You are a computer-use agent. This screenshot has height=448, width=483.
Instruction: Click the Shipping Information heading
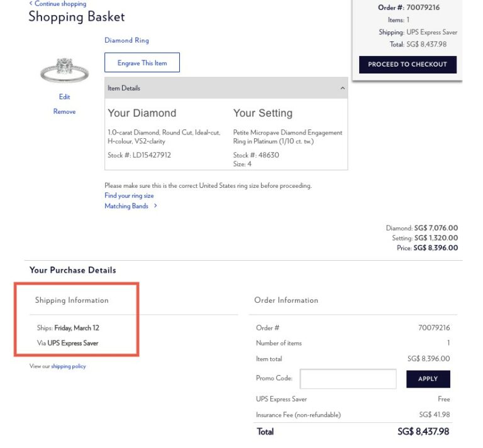(72, 300)
